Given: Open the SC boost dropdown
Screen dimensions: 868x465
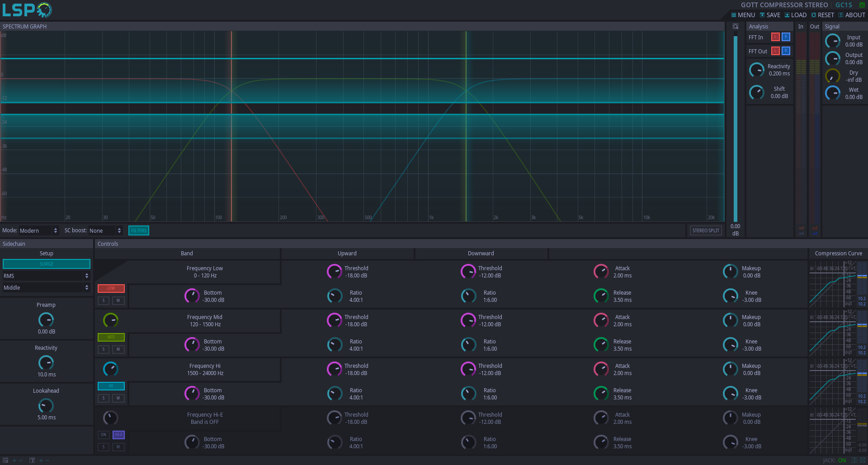Looking at the screenshot, I should coord(106,230).
